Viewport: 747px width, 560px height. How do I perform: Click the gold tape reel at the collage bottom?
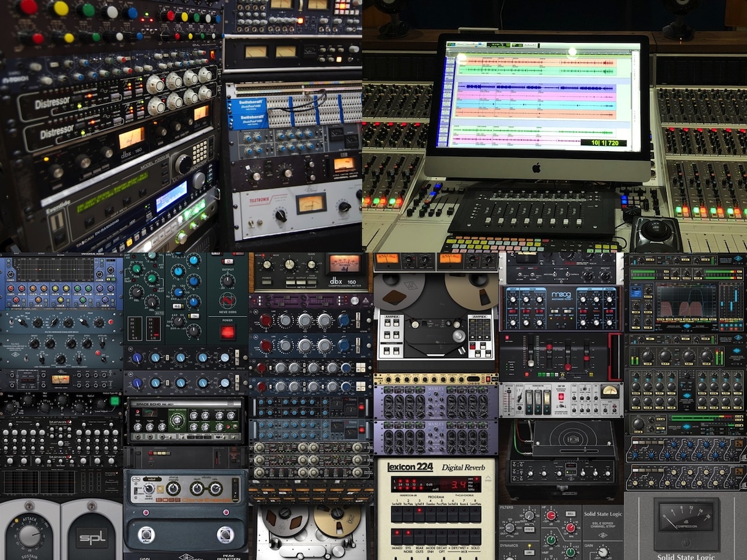point(337,521)
